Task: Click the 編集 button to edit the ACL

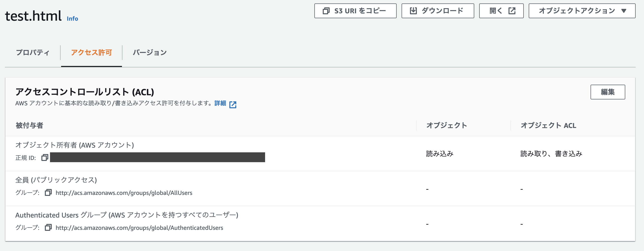Action: click(x=608, y=92)
